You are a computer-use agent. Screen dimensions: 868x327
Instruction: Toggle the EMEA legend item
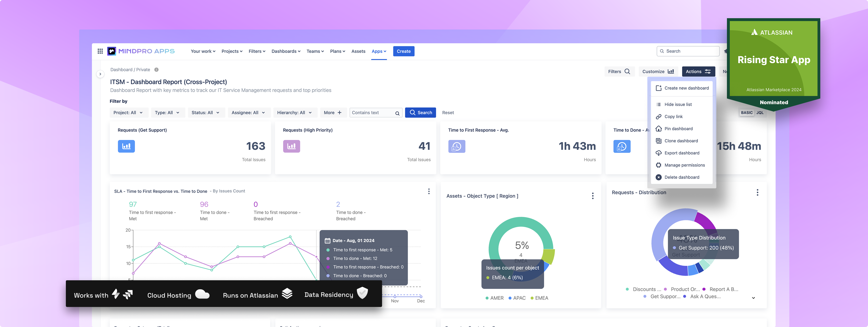539,298
